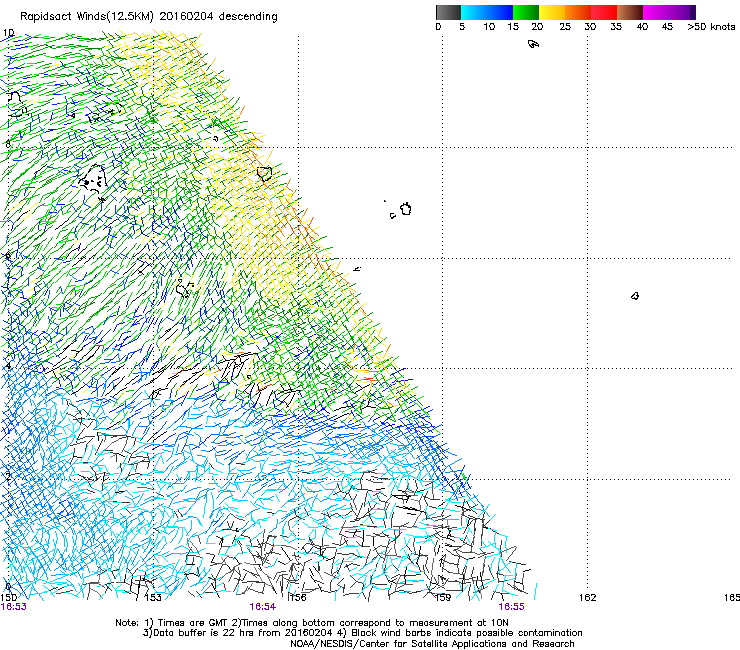Click the legend label '15' under the color bar
The image size is (740, 650).
[513, 27]
